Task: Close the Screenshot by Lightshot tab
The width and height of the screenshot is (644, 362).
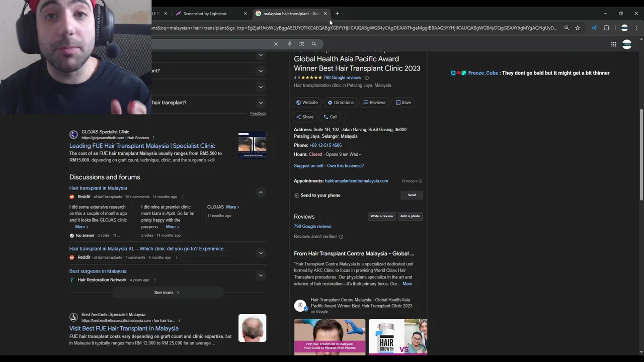Action: 246,14
